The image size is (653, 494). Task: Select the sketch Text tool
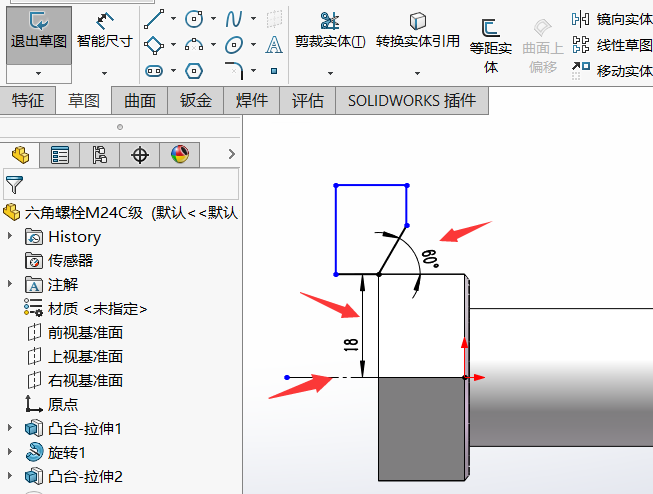[274, 45]
